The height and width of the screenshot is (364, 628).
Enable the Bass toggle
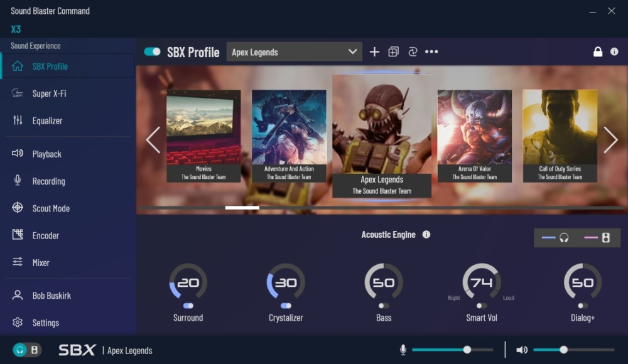tap(384, 306)
